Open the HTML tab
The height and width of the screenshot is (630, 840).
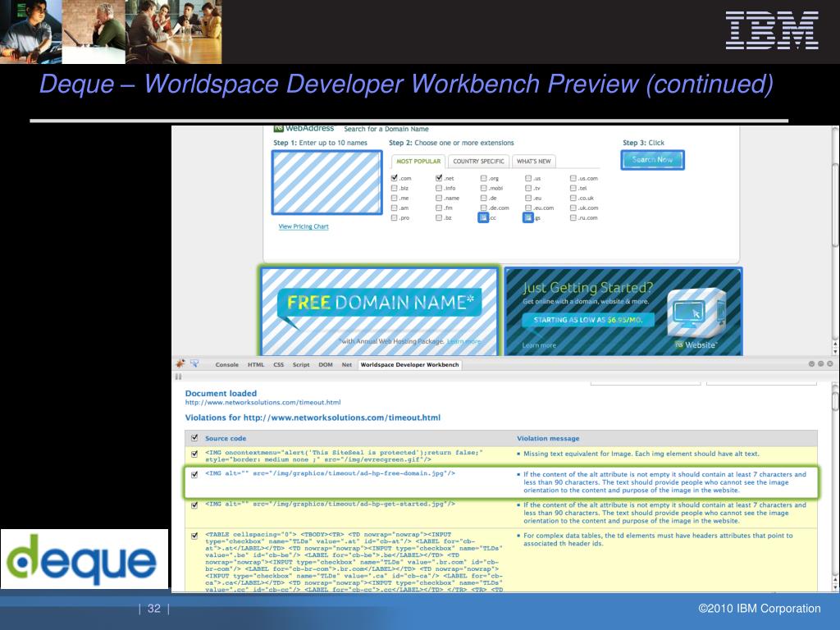256,365
